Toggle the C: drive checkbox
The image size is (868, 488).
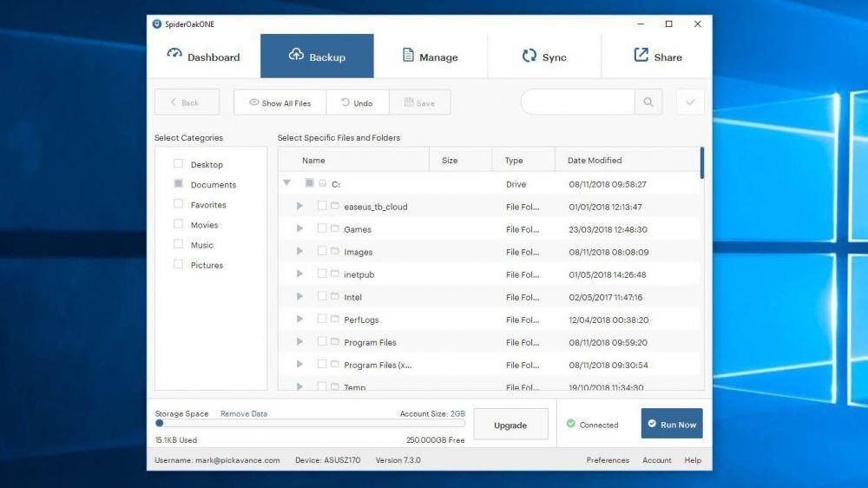(x=310, y=183)
